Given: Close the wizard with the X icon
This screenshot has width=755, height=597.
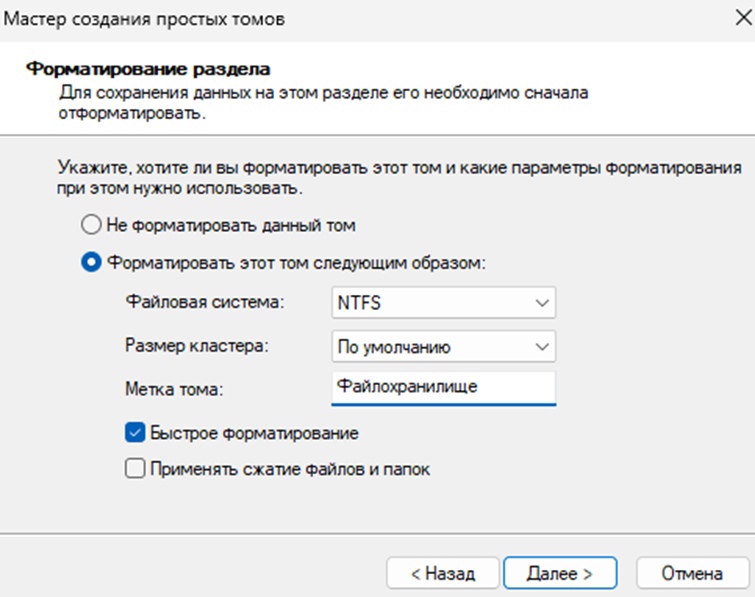Looking at the screenshot, I should [x=743, y=18].
